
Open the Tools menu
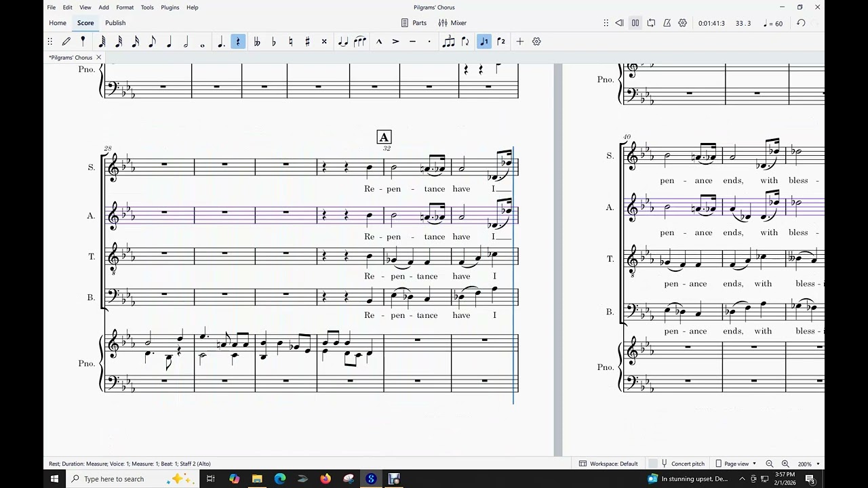coord(147,7)
